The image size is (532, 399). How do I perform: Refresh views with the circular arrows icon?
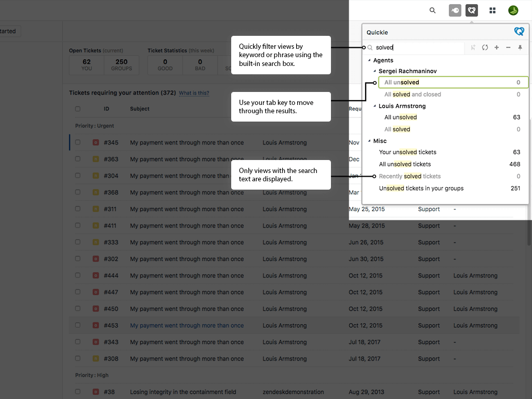pos(485,47)
